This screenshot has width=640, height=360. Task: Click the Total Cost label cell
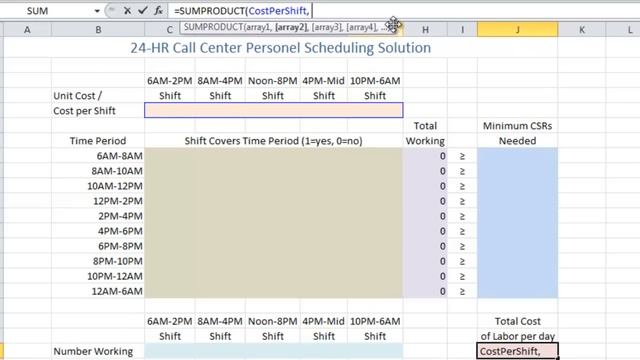coord(518,321)
